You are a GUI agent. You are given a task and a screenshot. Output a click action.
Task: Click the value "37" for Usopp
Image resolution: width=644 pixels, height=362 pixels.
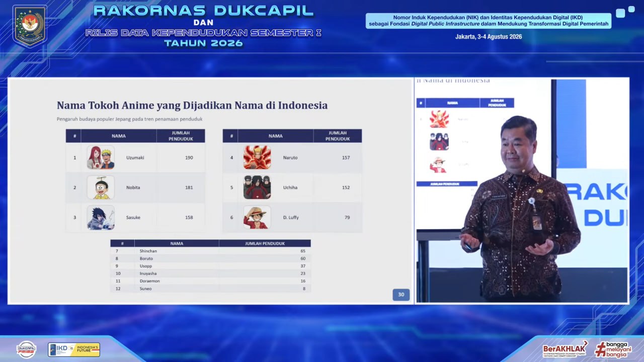coord(303,266)
